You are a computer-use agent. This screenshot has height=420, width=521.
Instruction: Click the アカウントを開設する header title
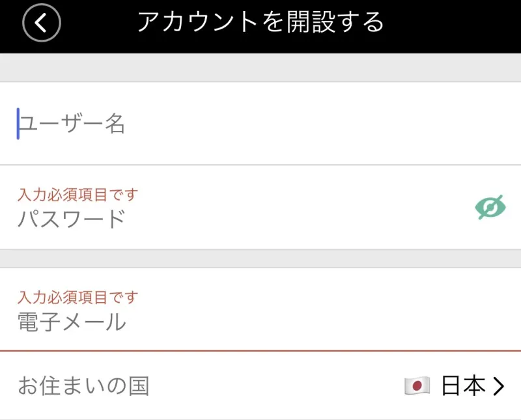[x=260, y=22]
